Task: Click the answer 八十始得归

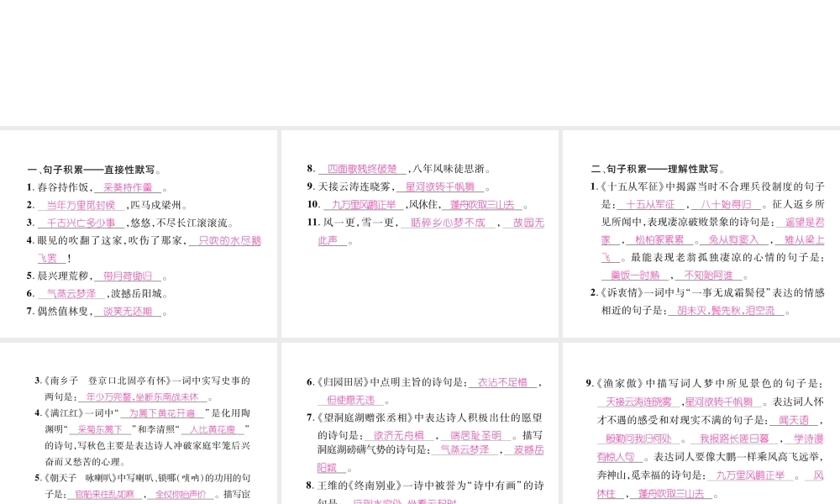Action: point(726,205)
